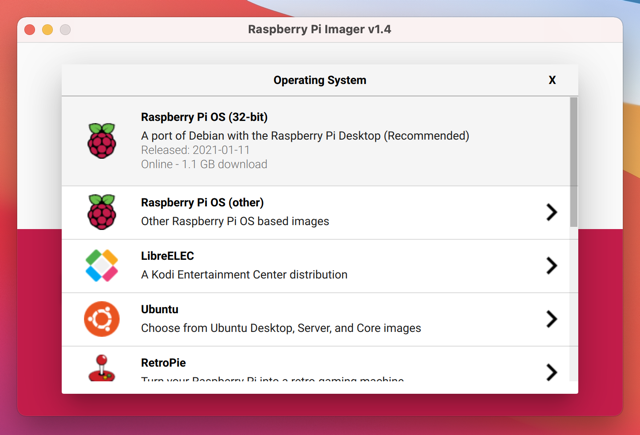640x435 pixels.
Task: Click the 'Operating System' dialog heading
Action: coord(320,80)
